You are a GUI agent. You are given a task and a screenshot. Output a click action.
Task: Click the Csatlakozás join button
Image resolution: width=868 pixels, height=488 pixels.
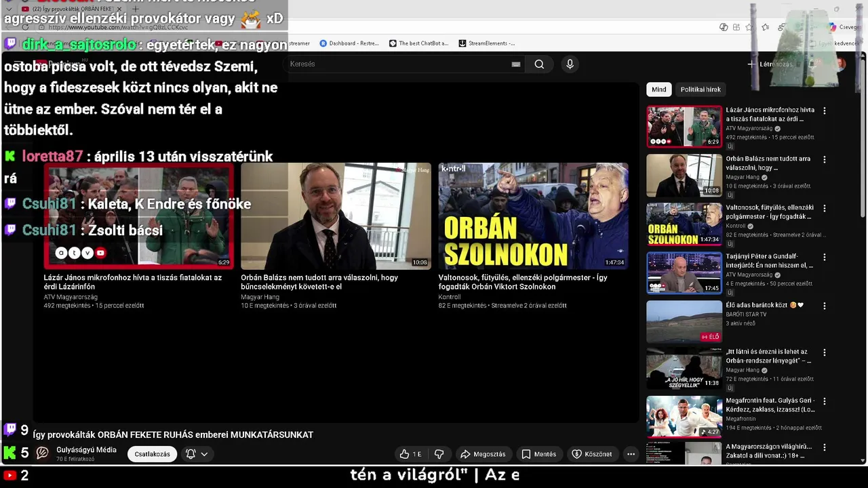pos(152,454)
